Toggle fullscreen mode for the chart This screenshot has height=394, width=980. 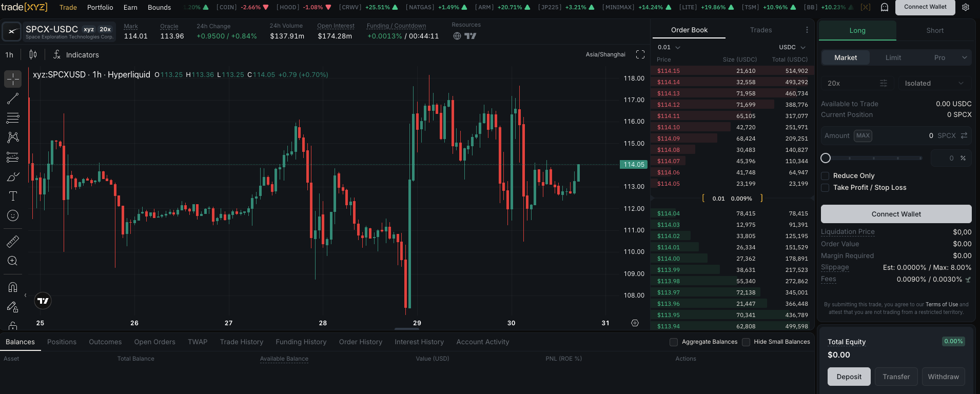point(640,54)
